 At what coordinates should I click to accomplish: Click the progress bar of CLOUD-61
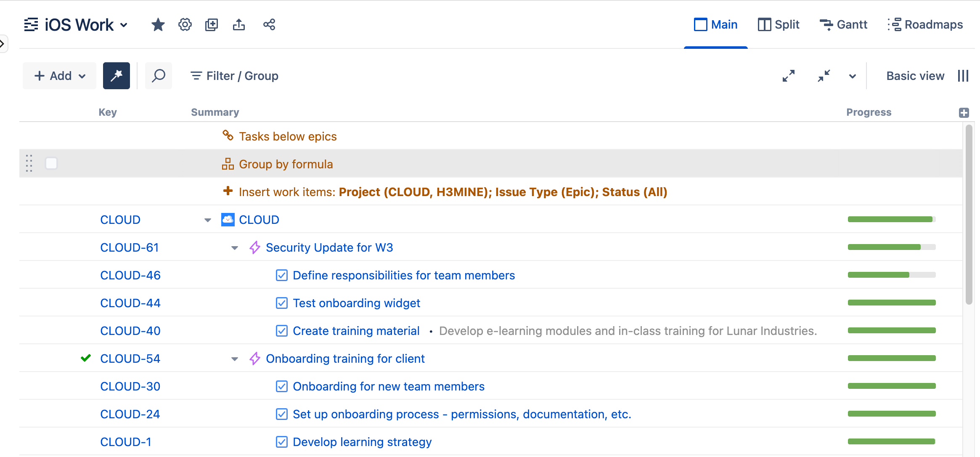click(891, 247)
